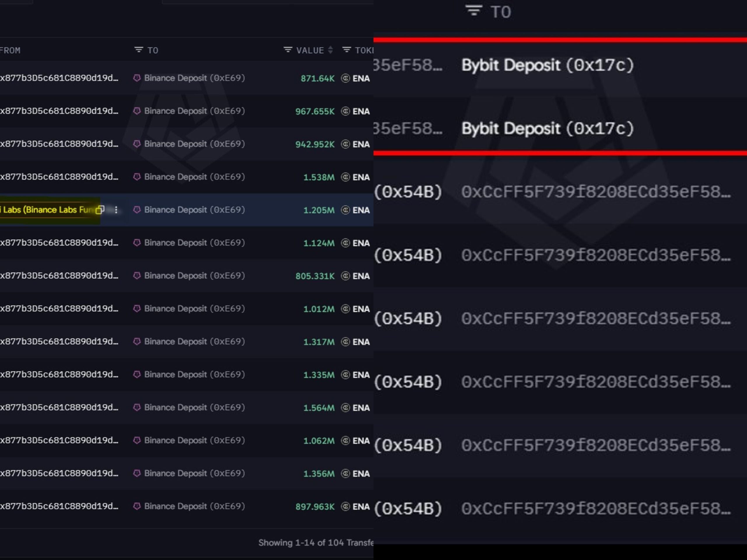Select the 1.012M value cell

point(319,309)
